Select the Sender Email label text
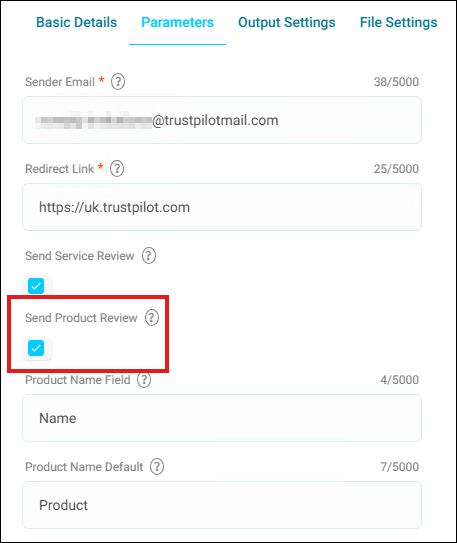This screenshot has width=457, height=543. [x=60, y=82]
